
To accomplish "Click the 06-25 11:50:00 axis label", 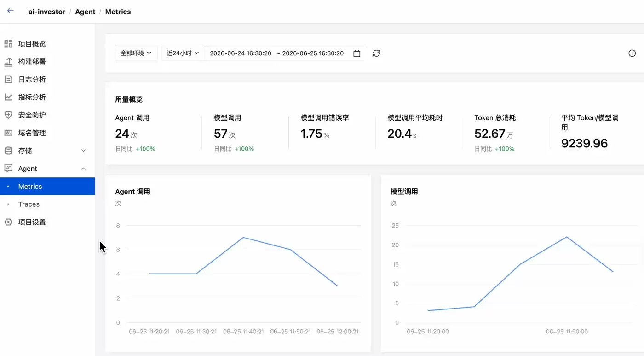I will [567, 332].
